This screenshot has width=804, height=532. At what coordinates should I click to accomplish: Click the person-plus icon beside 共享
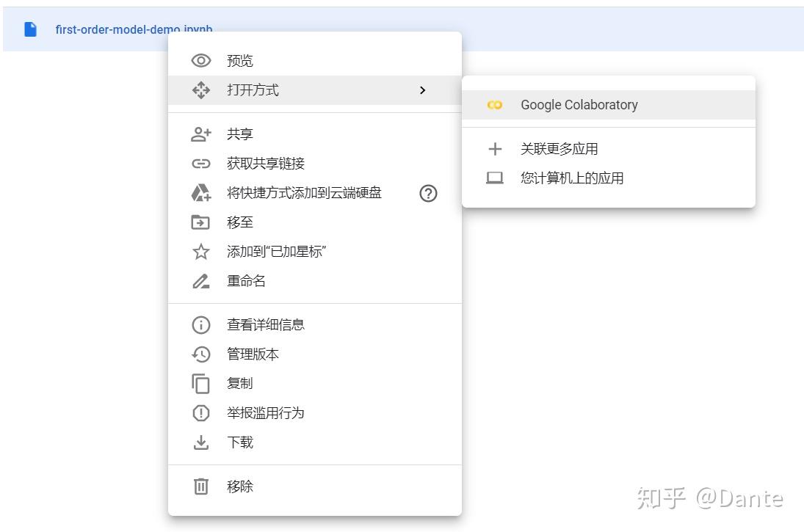pos(200,134)
